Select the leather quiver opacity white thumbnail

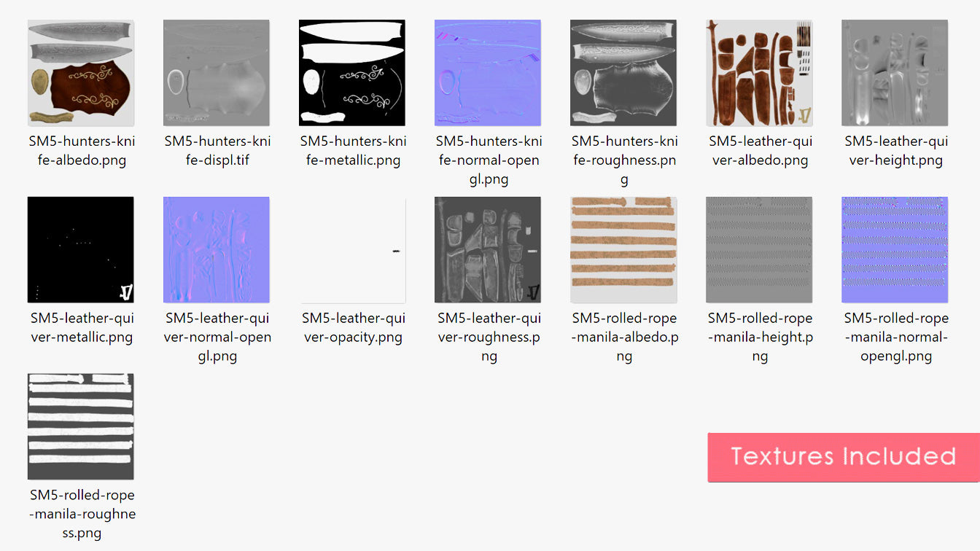tap(352, 250)
